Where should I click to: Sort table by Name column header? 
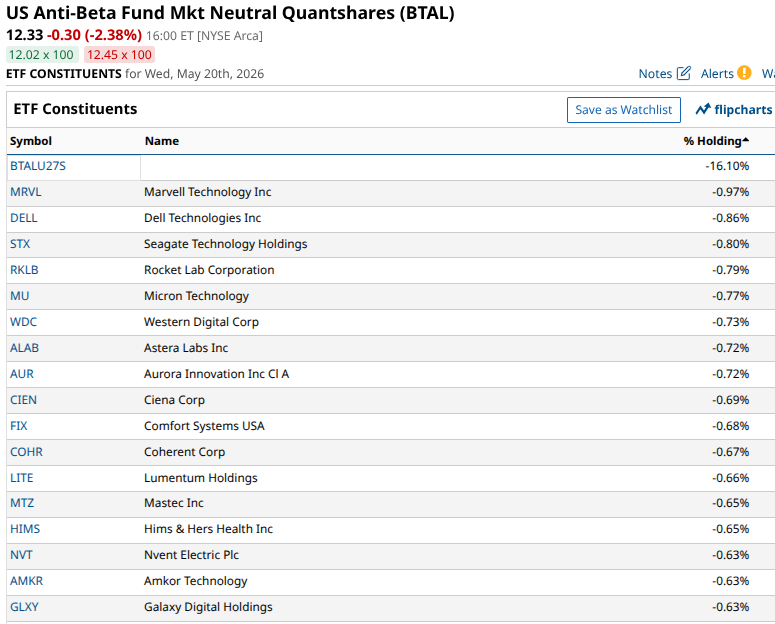[162, 141]
